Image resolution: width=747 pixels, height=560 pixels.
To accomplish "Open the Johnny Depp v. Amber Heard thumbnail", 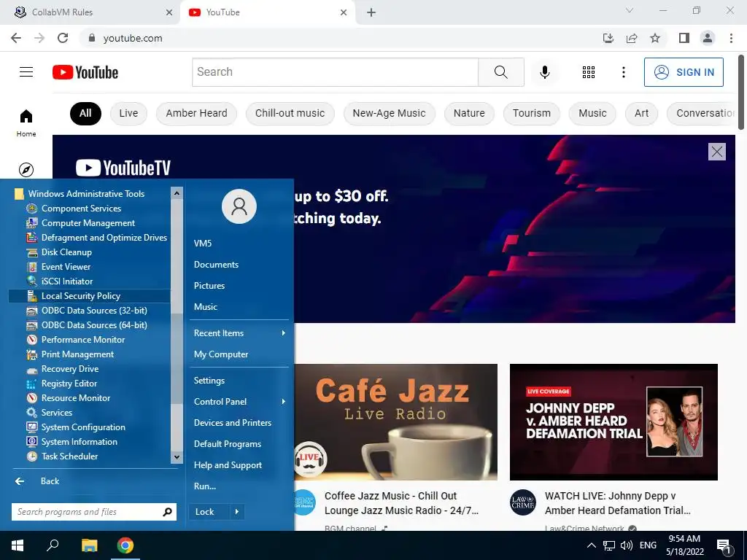I will pyautogui.click(x=614, y=422).
